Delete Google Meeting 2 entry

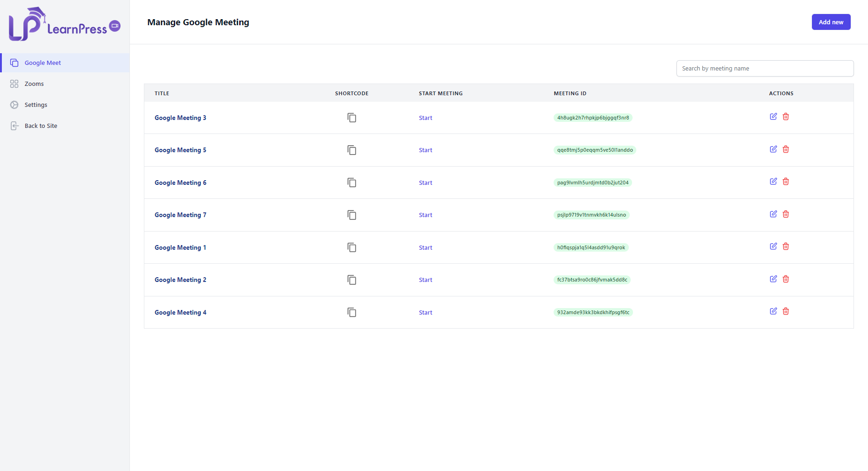(786, 279)
